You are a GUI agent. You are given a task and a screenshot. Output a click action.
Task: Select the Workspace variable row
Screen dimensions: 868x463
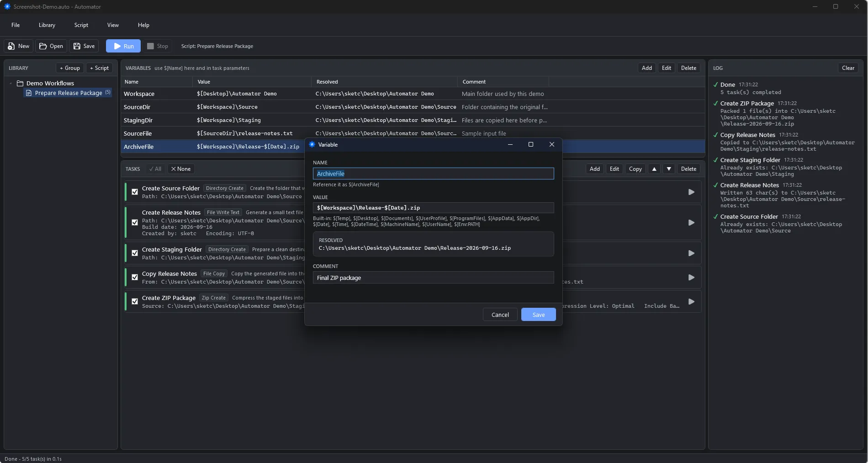(x=413, y=94)
